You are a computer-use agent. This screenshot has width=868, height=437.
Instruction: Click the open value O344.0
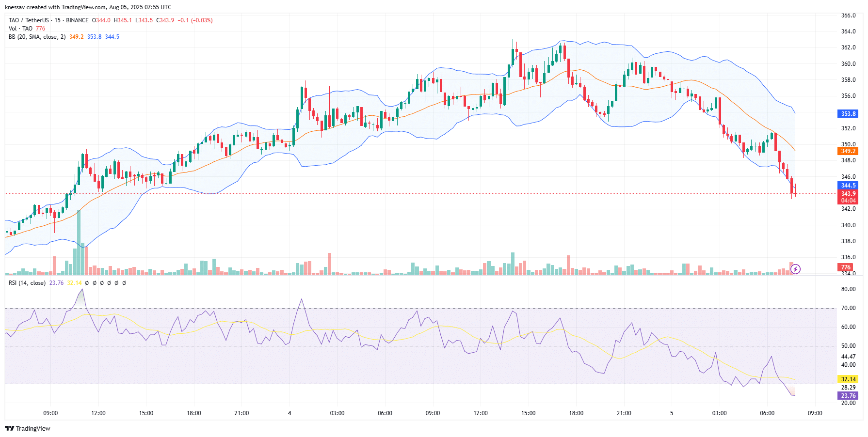[x=101, y=20]
